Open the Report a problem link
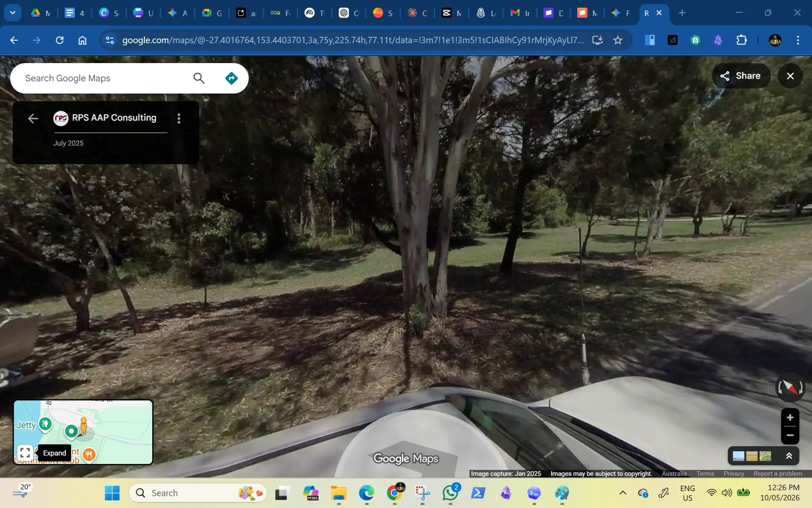812x508 pixels. (x=777, y=473)
